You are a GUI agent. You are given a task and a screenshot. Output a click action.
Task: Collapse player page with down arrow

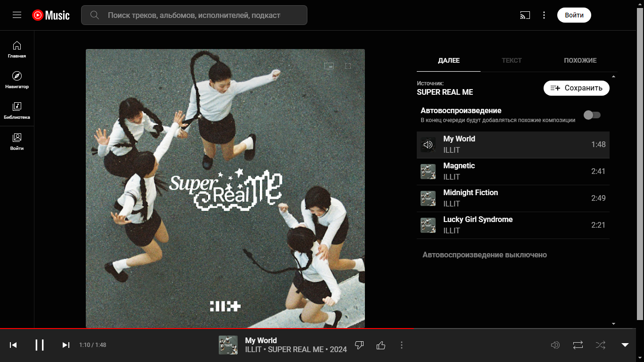pyautogui.click(x=625, y=345)
